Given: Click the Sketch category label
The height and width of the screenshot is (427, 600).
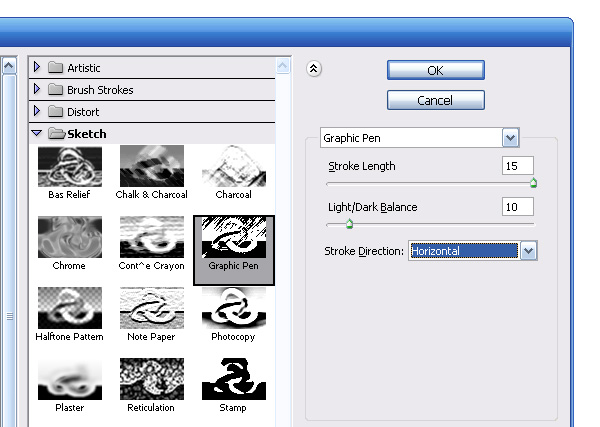Looking at the screenshot, I should click(x=87, y=134).
